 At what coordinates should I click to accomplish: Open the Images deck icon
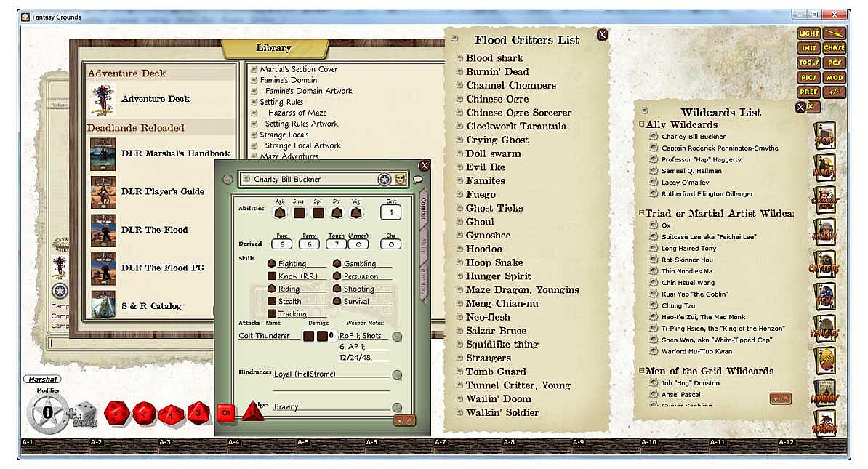click(x=824, y=168)
